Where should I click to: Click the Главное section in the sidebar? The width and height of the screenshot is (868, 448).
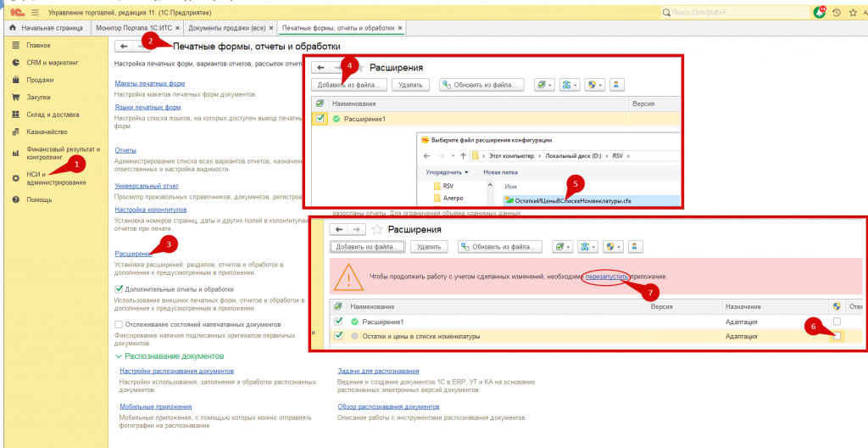tap(38, 46)
